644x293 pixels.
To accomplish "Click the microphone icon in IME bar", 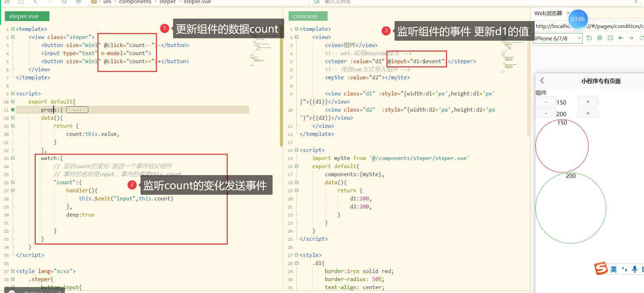I will point(635,269).
